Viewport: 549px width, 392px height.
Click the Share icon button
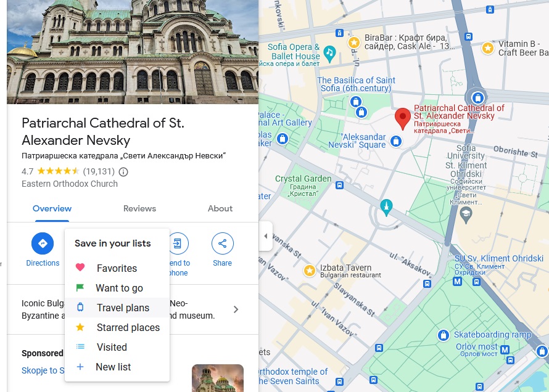click(x=222, y=243)
